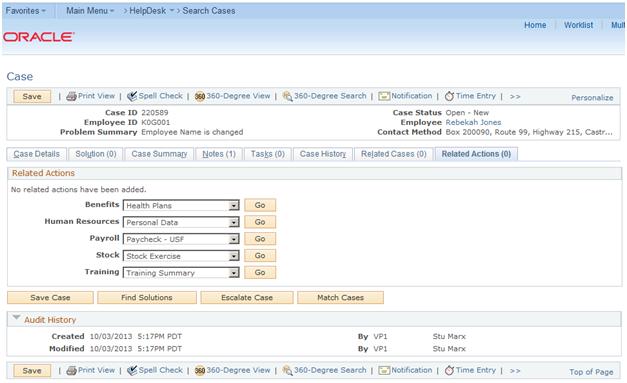This screenshot has height=383, width=627.
Task: Collapse the Audit History section
Action: pos(16,318)
